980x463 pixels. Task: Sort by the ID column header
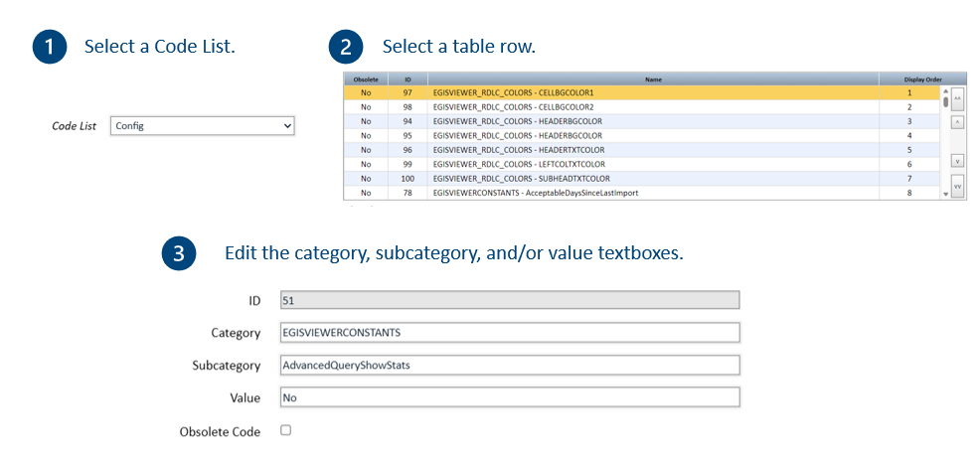pos(408,78)
